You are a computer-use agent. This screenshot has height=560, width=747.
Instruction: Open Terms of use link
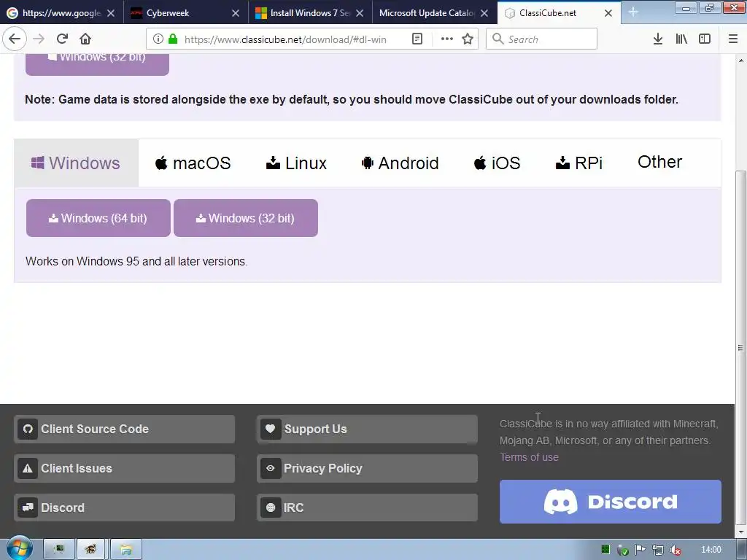click(529, 457)
